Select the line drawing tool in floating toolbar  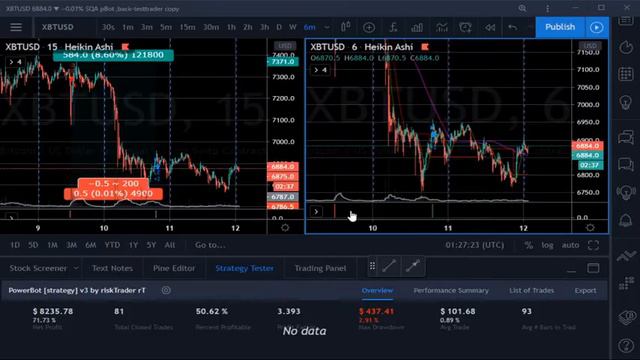coord(389,266)
